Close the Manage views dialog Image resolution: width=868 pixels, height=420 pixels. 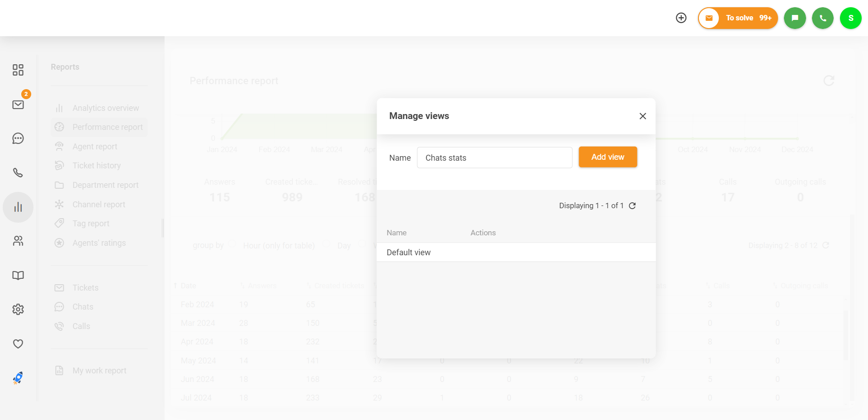point(642,116)
